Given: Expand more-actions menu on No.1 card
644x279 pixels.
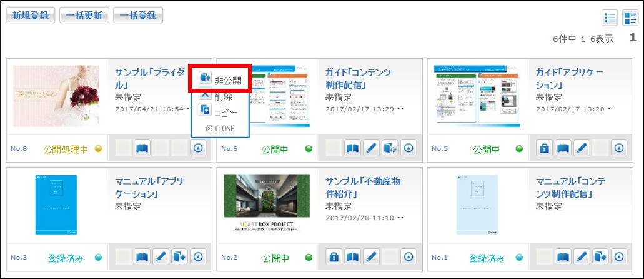Looking at the screenshot, I should tap(618, 257).
